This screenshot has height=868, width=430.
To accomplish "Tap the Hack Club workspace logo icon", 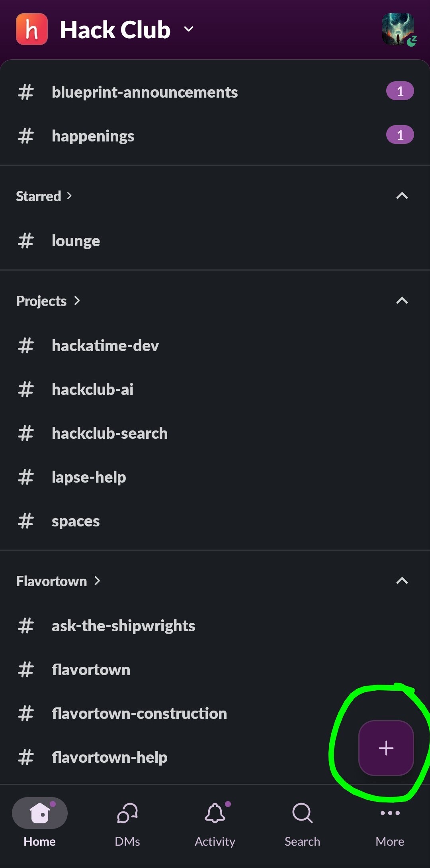I will click(x=32, y=29).
